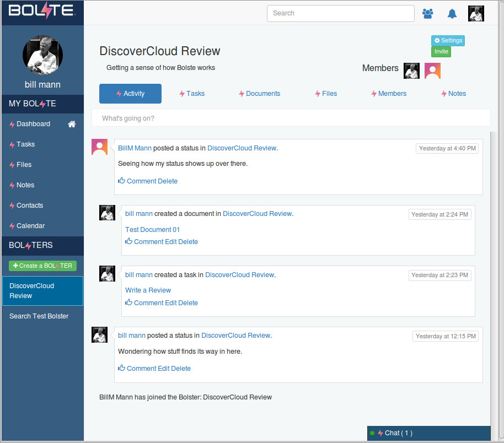Screen dimensions: 504x443
Task: Click the contacts people icon in header
Action: click(x=427, y=13)
